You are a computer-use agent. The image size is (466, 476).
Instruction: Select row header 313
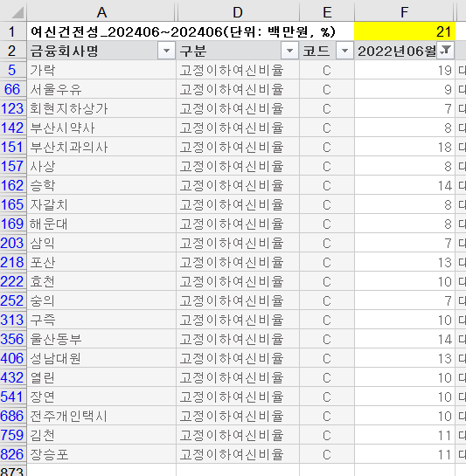pos(13,320)
